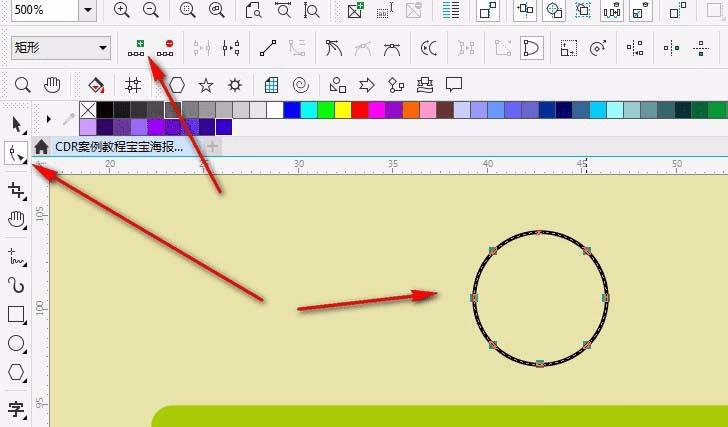Image resolution: width=728 pixels, height=427 pixels.
Task: Rotate or skew nodes icon
Action: click(x=598, y=48)
